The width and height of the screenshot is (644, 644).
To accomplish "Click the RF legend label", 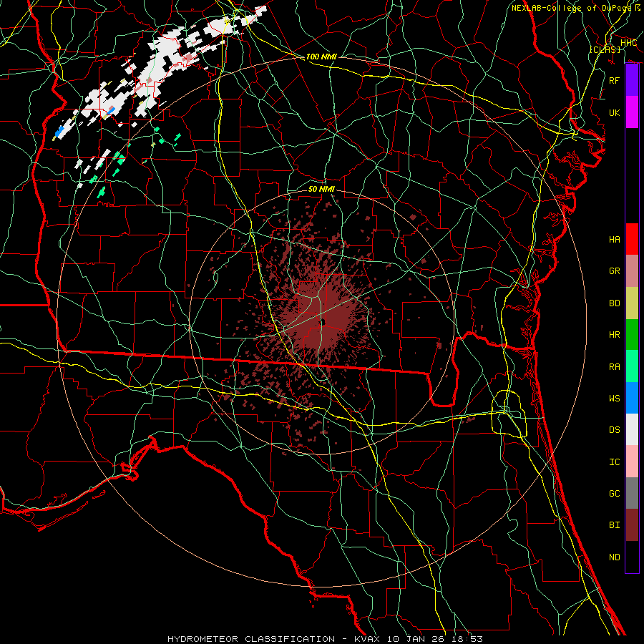I will pyautogui.click(x=615, y=80).
